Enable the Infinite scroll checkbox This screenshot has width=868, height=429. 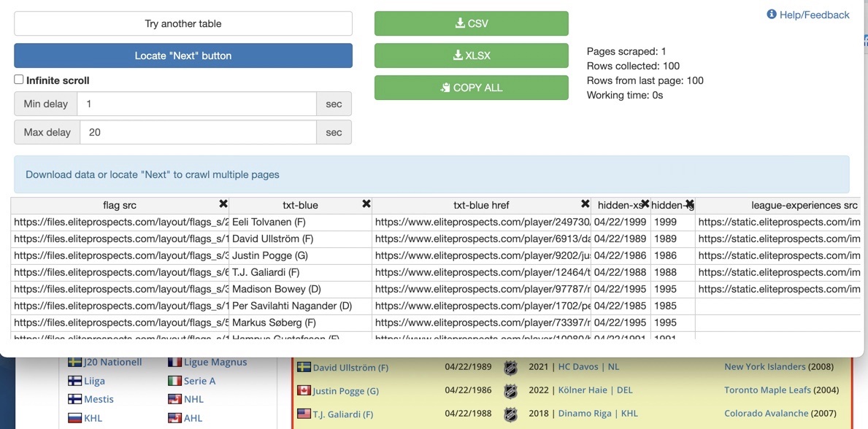(18, 80)
